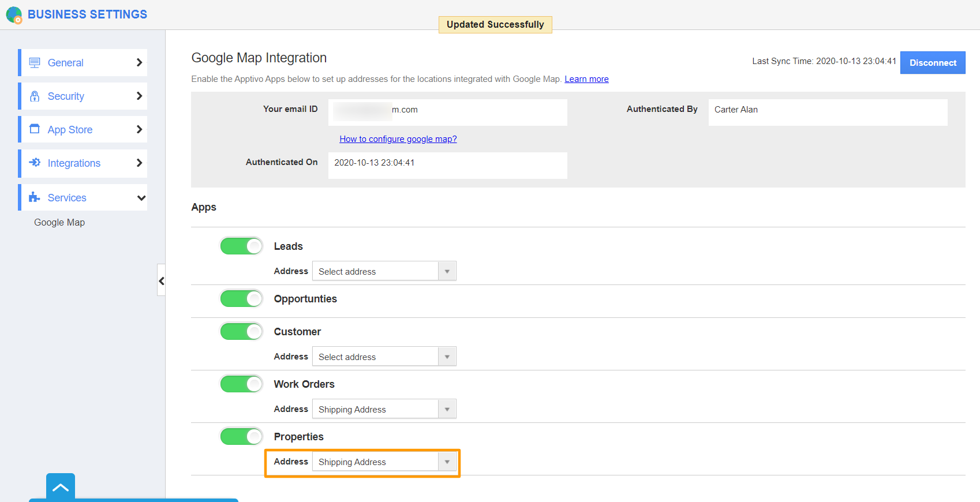
Task: Open the Integrations menu
Action: (x=83, y=163)
